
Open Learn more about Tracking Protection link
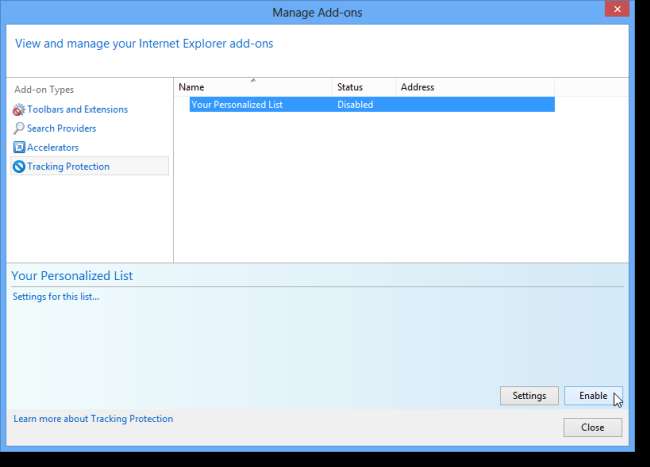point(93,419)
